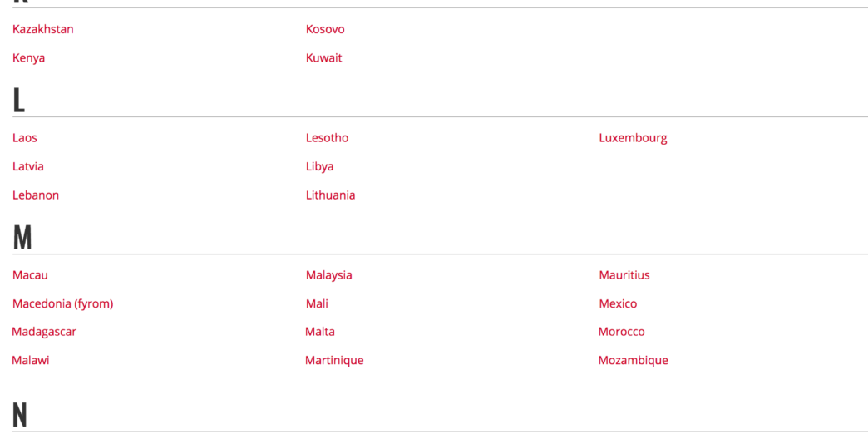This screenshot has height=434, width=868.
Task: Click the Macedonia (fyrom) link
Action: [x=62, y=303]
